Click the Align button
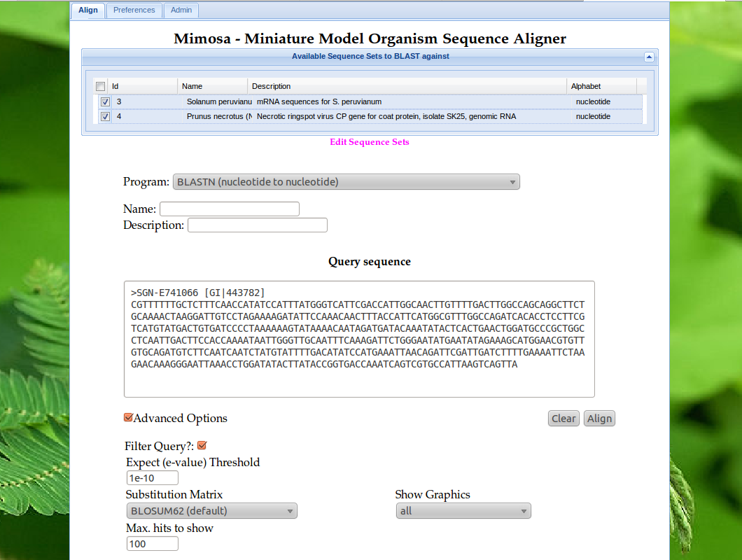The width and height of the screenshot is (742, 560). (599, 418)
